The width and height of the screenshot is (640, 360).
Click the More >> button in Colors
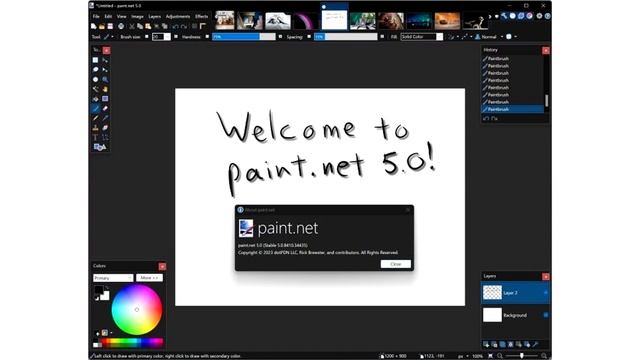click(x=149, y=278)
